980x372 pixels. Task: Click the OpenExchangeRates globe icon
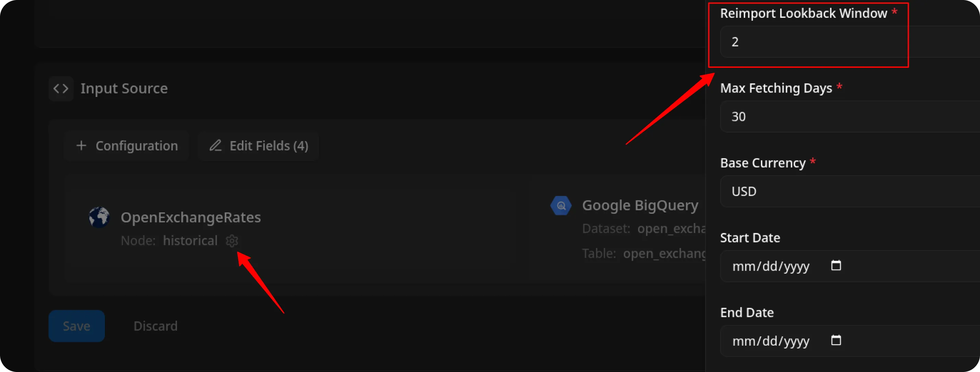99,217
